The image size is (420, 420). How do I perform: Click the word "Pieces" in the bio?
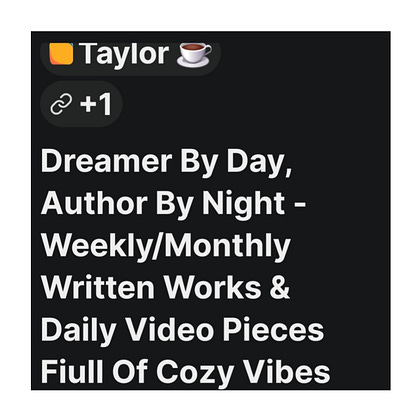pos(273,329)
